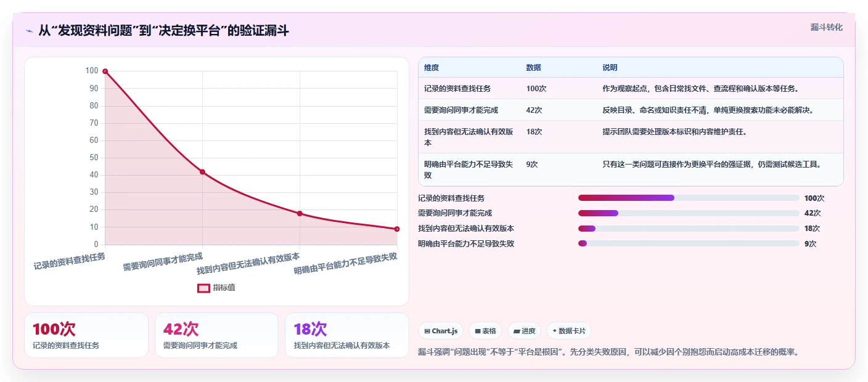This screenshot has width=868, height=382.
Task: Click the x-axis label 明确由平台能力不足导致失败
Action: pyautogui.click(x=345, y=264)
